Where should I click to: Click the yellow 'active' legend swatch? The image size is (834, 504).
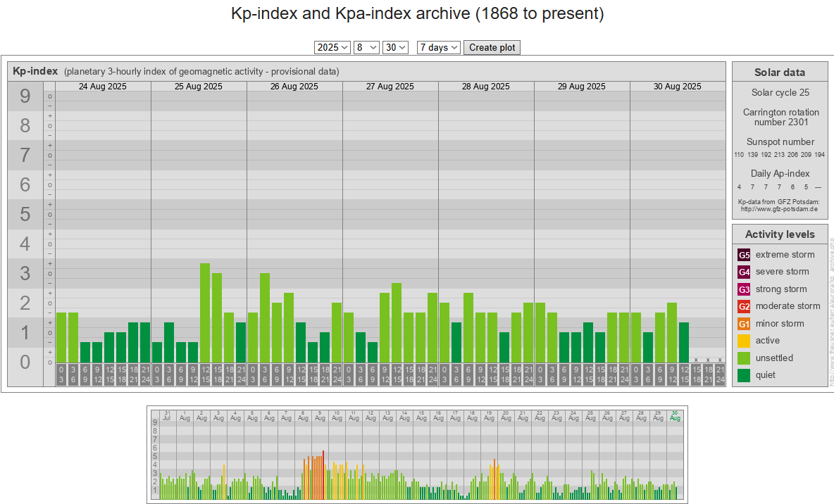[x=744, y=341]
